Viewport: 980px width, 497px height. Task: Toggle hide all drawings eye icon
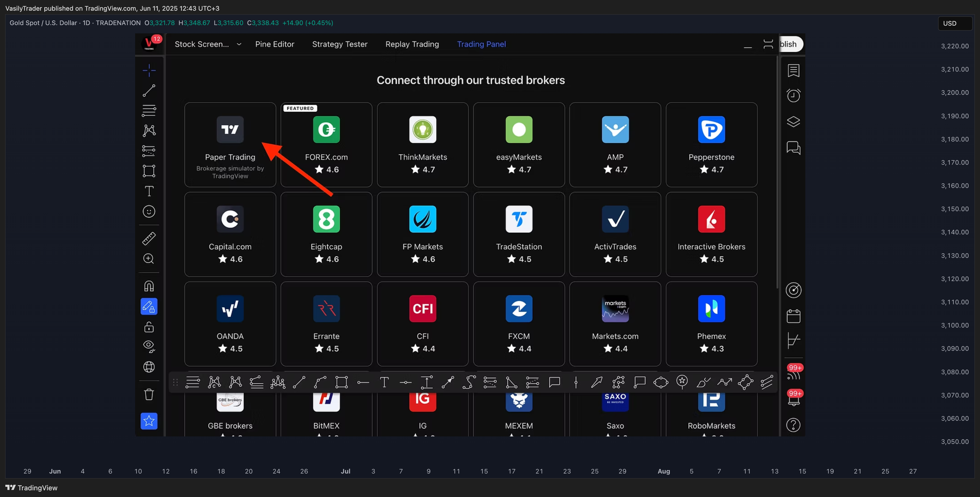[x=149, y=346]
